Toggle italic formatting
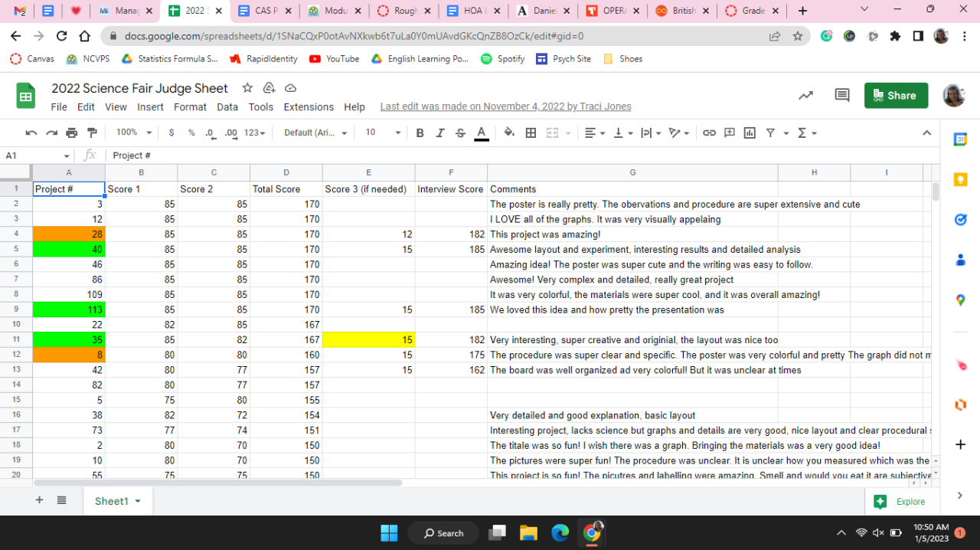 tap(439, 133)
